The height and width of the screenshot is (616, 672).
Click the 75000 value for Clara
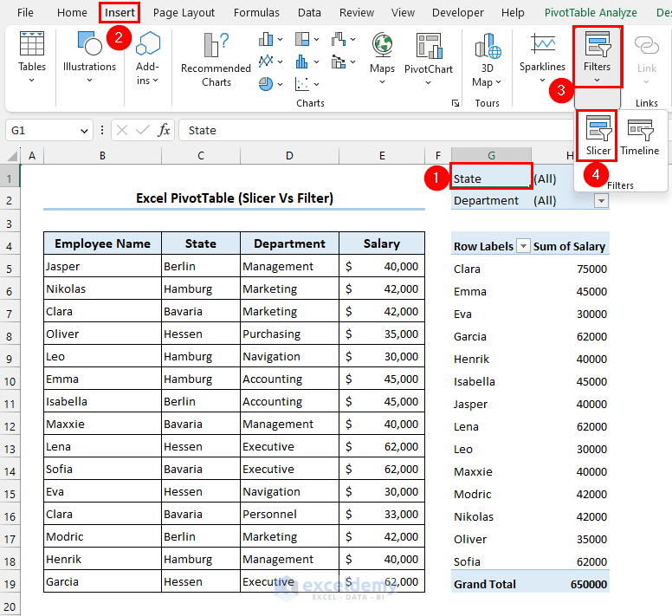coord(591,269)
